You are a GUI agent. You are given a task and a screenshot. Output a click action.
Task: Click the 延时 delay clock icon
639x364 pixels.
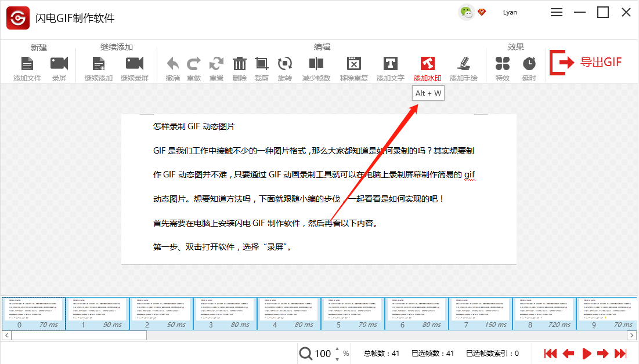(x=529, y=64)
